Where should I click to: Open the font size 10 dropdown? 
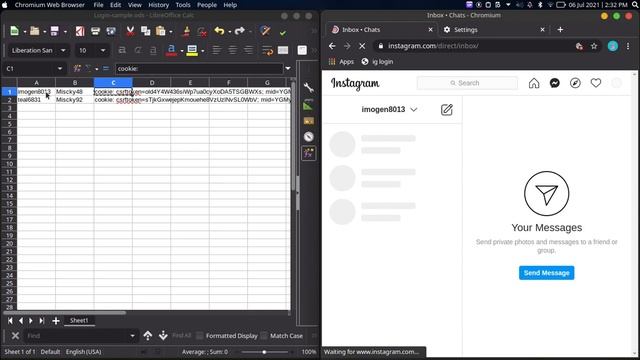103,50
